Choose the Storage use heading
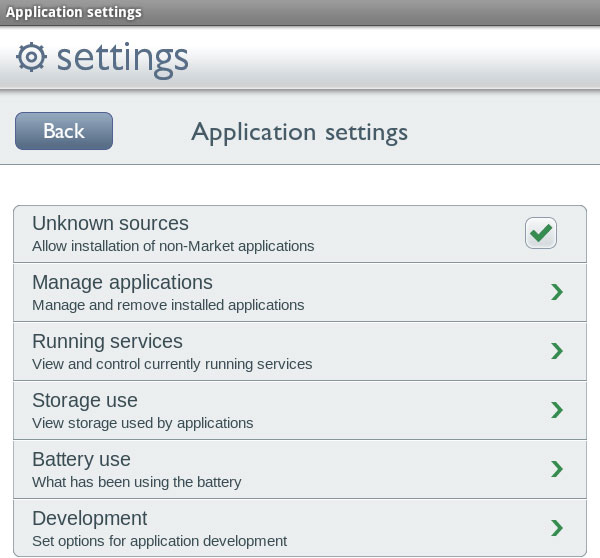The image size is (600, 558). coord(85,400)
